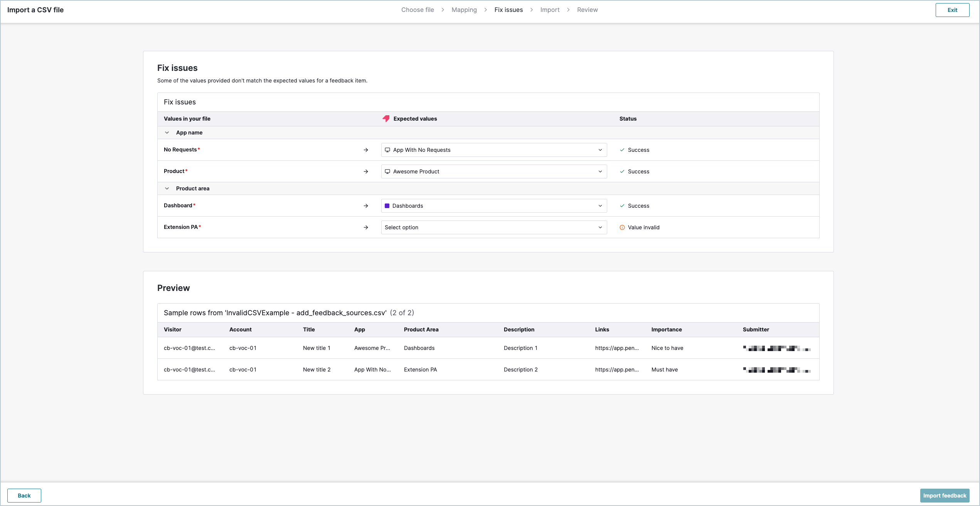Click the Submitter column header

coord(756,329)
